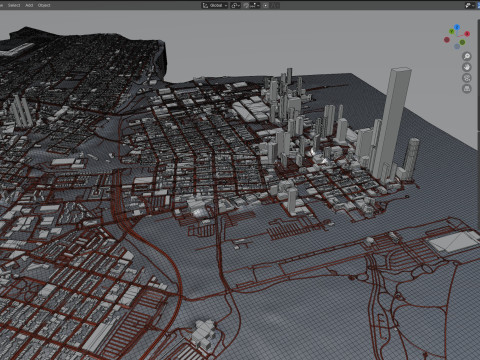
Task: Click the dark red negative X gizmo circle
Action: coord(447,40)
